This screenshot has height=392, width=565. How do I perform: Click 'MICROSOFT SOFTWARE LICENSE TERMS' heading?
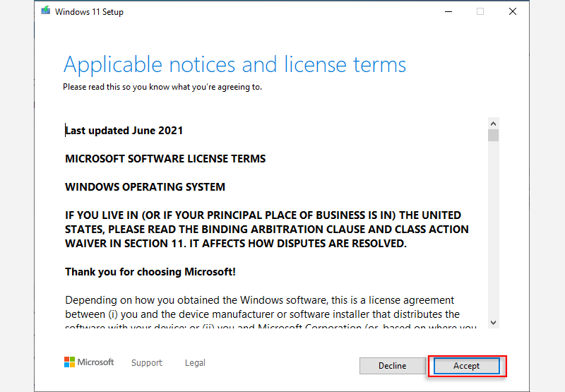pos(165,159)
